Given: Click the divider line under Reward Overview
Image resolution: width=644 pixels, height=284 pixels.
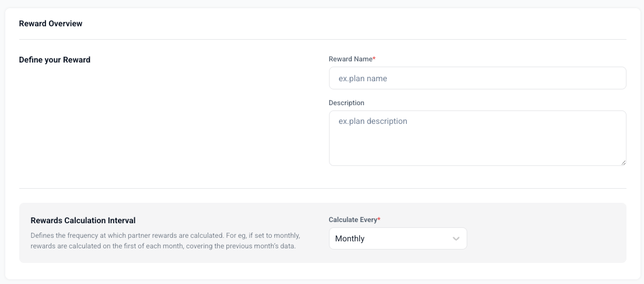Looking at the screenshot, I should pyautogui.click(x=323, y=40).
